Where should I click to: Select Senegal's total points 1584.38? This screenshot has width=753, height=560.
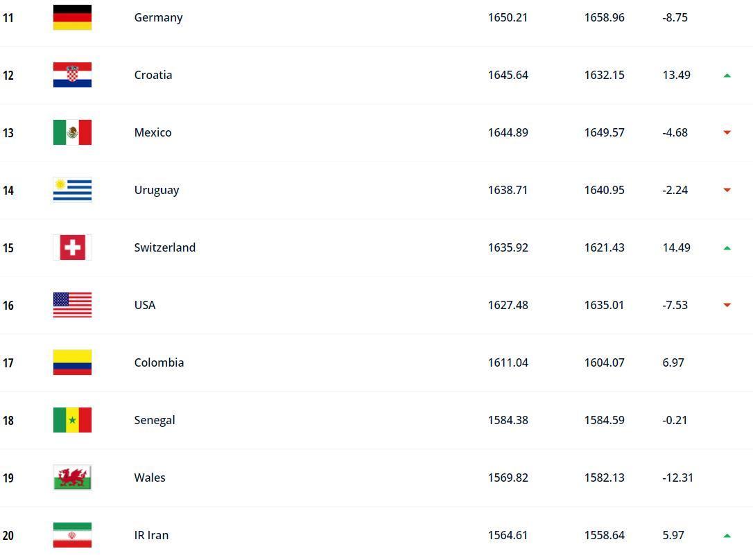[x=508, y=421]
